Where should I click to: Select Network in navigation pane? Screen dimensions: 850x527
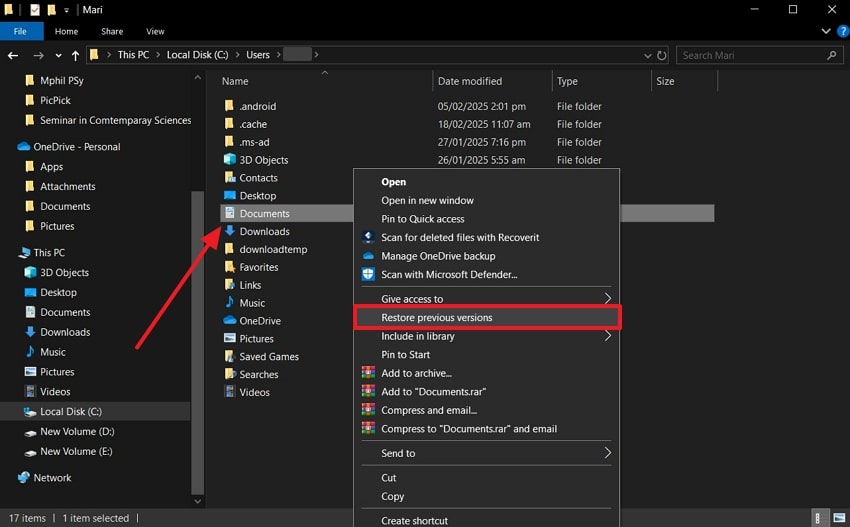click(52, 478)
